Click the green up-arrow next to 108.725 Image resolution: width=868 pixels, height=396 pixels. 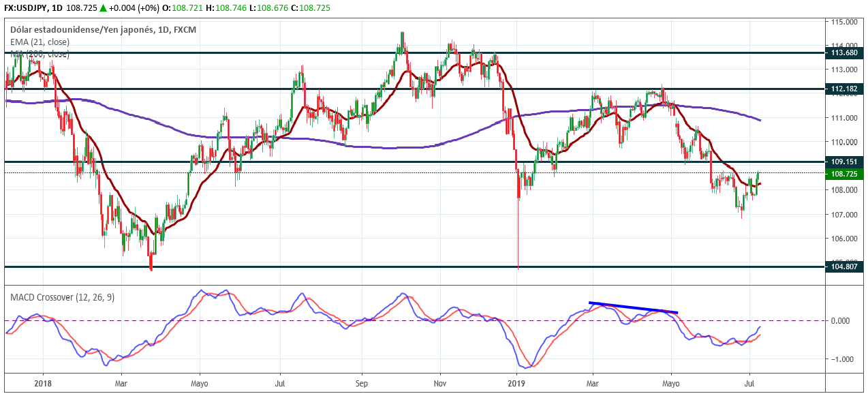click(103, 8)
